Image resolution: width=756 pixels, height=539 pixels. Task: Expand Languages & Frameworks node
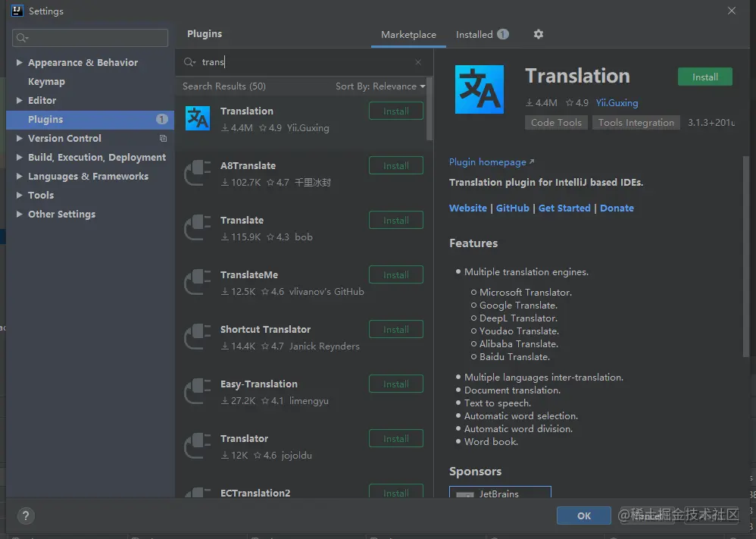click(x=19, y=176)
